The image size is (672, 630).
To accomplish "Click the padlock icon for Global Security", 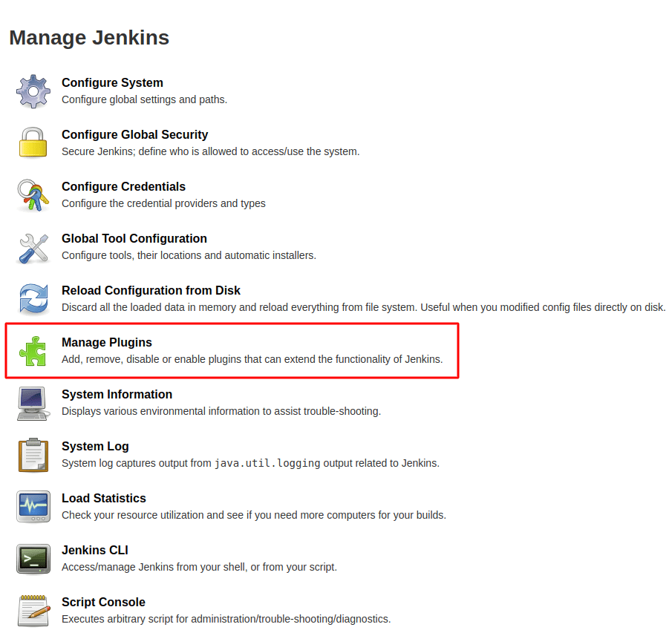I will [33, 143].
